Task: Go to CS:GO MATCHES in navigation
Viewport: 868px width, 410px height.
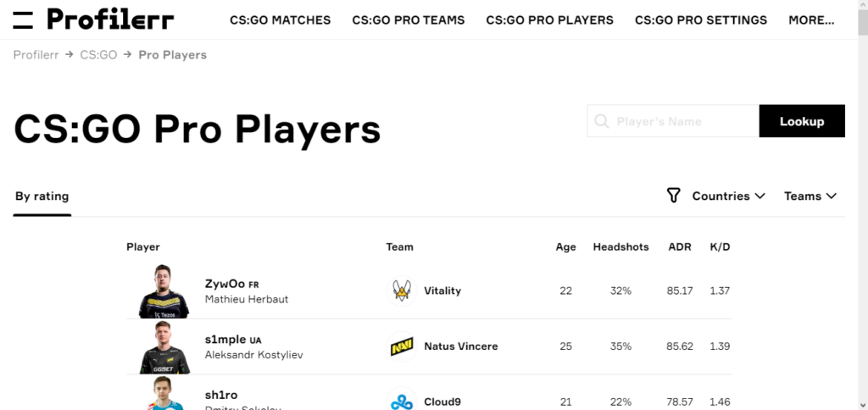Action: click(x=280, y=19)
